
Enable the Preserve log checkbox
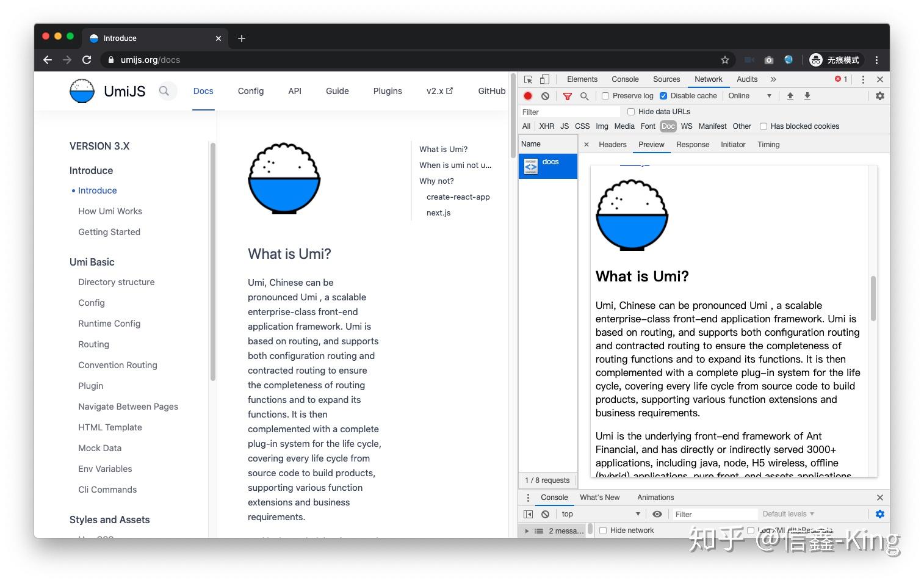[605, 96]
